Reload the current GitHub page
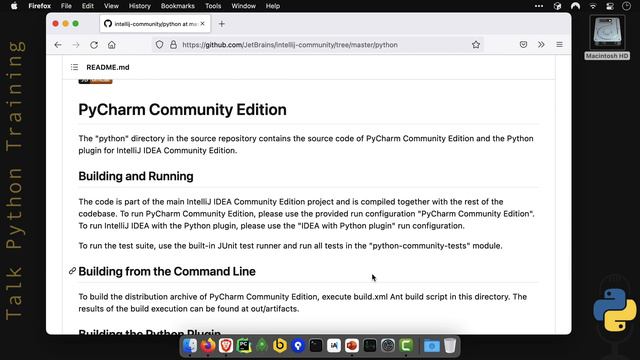640x360 pixels. pos(94,45)
